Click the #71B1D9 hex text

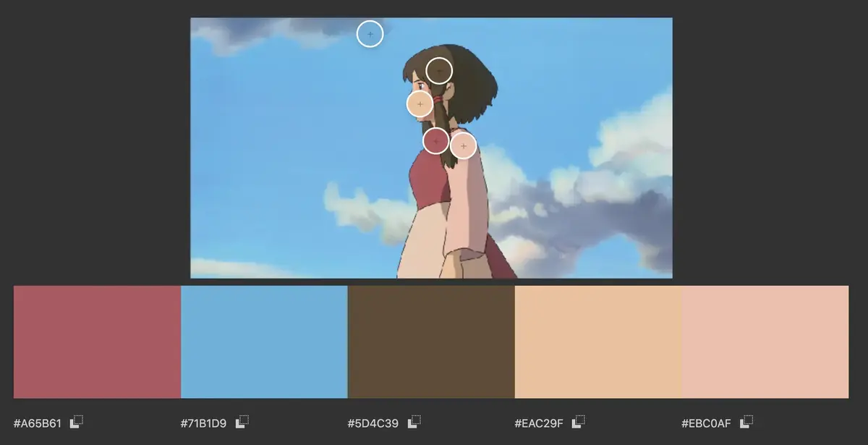tap(204, 422)
